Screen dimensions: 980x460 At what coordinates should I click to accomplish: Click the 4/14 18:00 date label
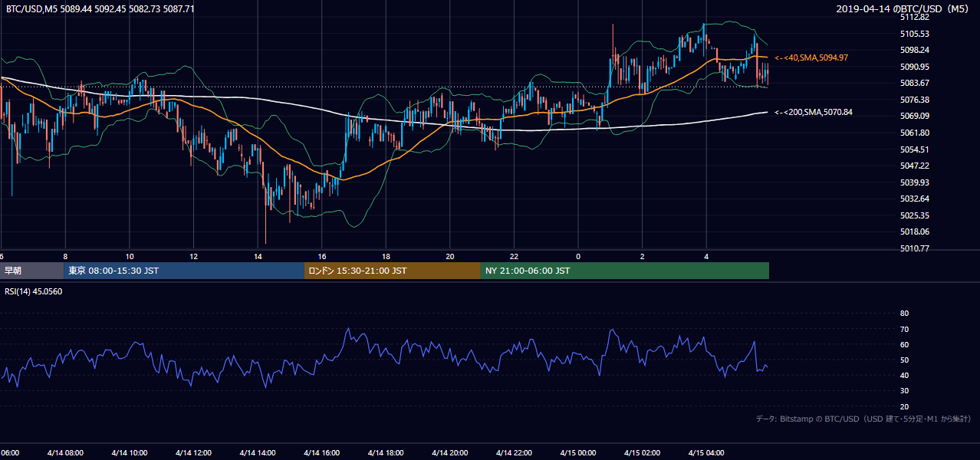click(x=386, y=453)
